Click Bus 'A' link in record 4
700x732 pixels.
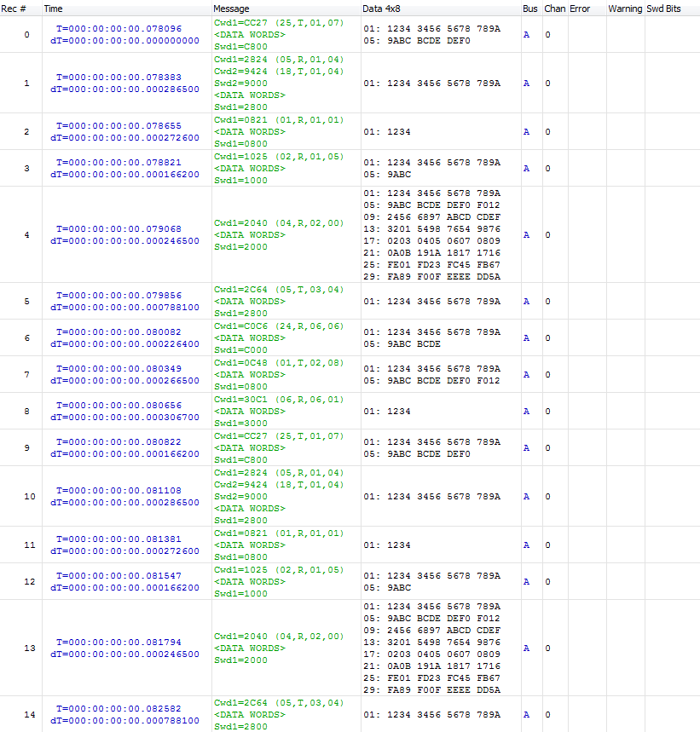526,235
